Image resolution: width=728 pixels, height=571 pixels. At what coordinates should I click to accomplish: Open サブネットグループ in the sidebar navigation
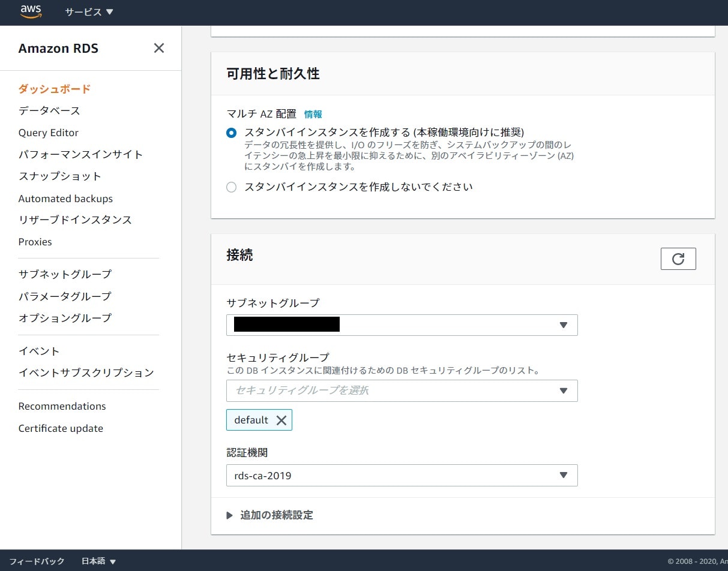(x=65, y=275)
